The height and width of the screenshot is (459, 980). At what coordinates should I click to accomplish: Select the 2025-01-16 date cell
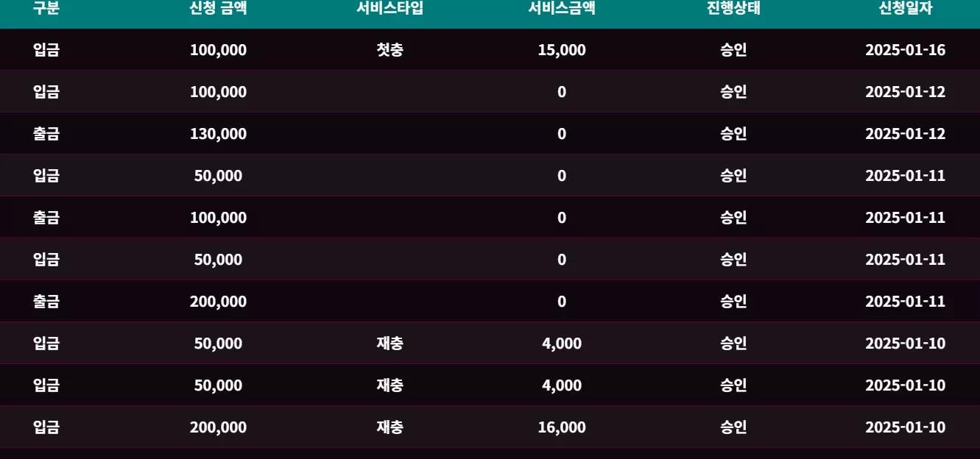pos(905,50)
